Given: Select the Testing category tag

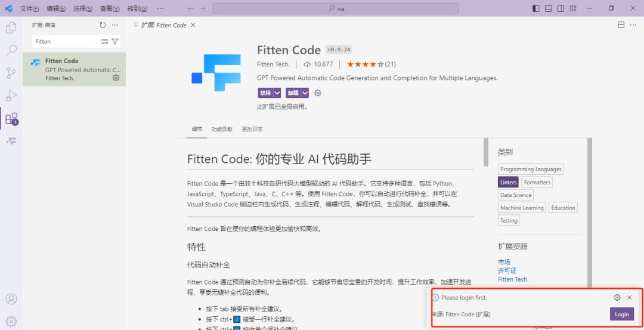Looking at the screenshot, I should point(509,220).
